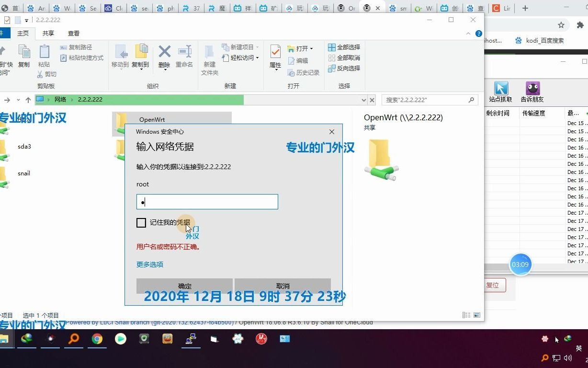Click 网络 in the breadcrumb path

tap(60, 100)
